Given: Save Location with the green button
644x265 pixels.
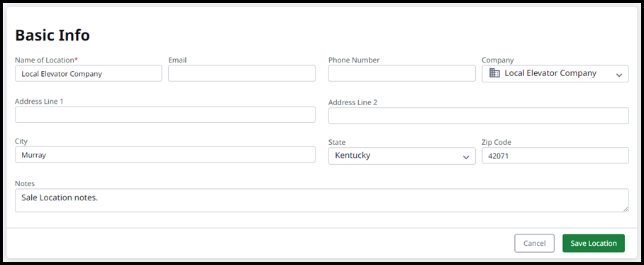Looking at the screenshot, I should (x=594, y=243).
